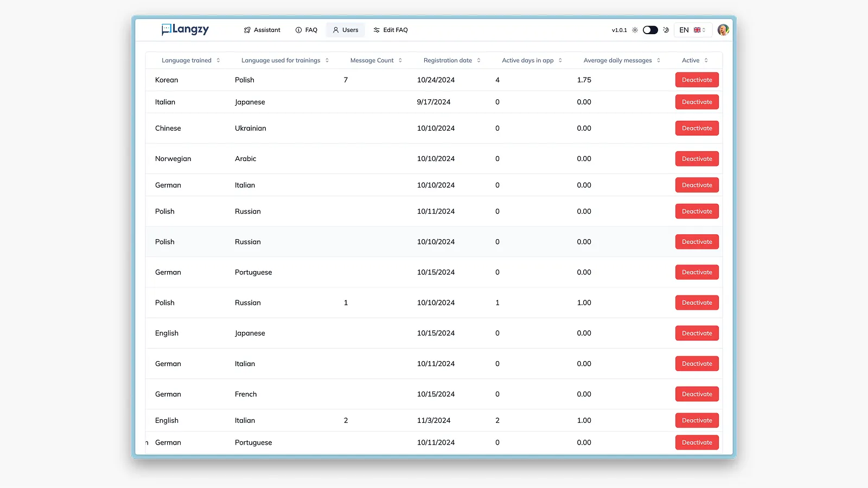Deactivate the Norwegian Arabic user
This screenshot has height=488, width=868.
click(x=697, y=159)
